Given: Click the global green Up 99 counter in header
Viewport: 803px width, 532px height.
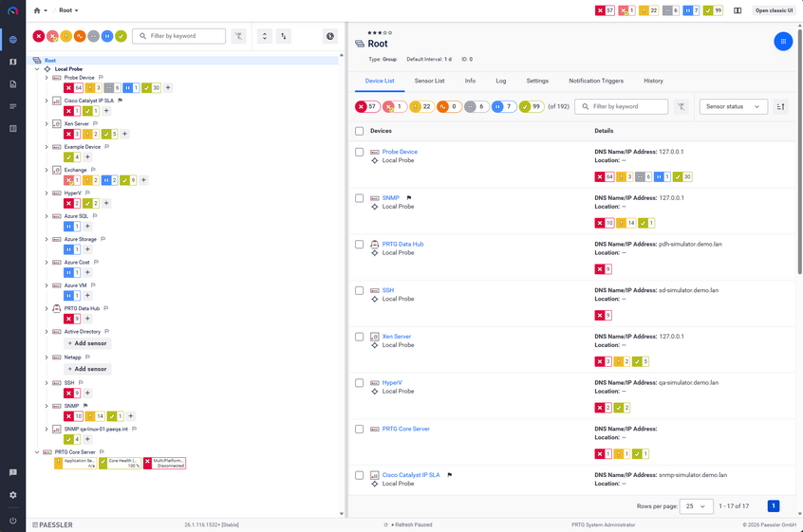Looking at the screenshot, I should 713,10.
